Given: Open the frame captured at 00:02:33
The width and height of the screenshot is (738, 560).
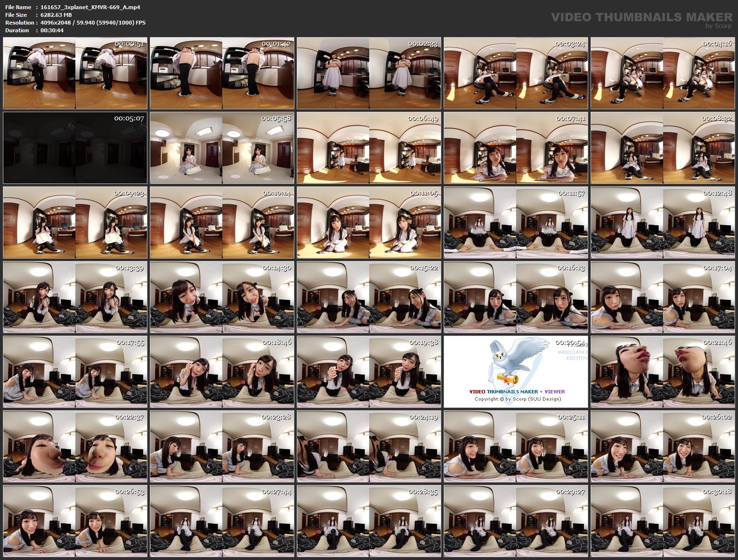Looking at the screenshot, I should pyautogui.click(x=369, y=73).
